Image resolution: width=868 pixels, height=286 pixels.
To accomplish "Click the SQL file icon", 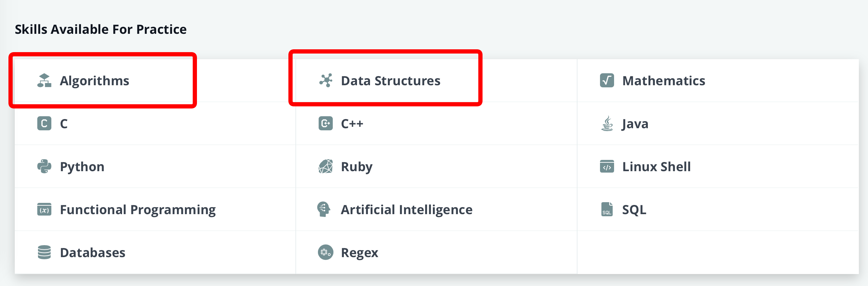I will click(x=607, y=209).
